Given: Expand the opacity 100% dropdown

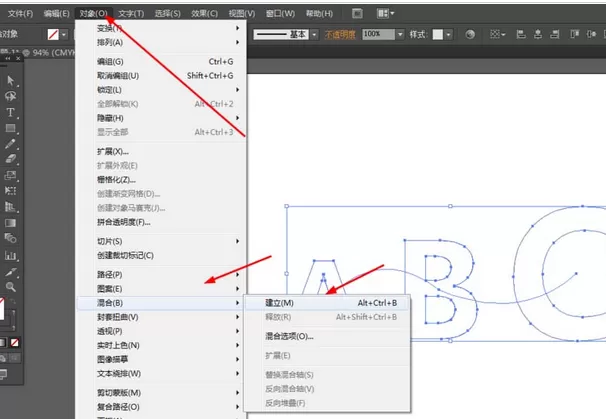Looking at the screenshot, I should pyautogui.click(x=400, y=34).
